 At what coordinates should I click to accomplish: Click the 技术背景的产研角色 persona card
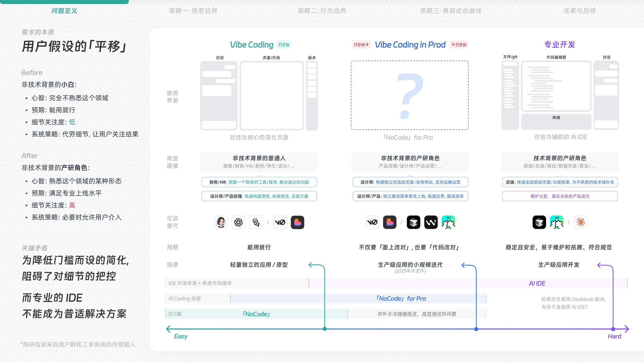tap(560, 162)
